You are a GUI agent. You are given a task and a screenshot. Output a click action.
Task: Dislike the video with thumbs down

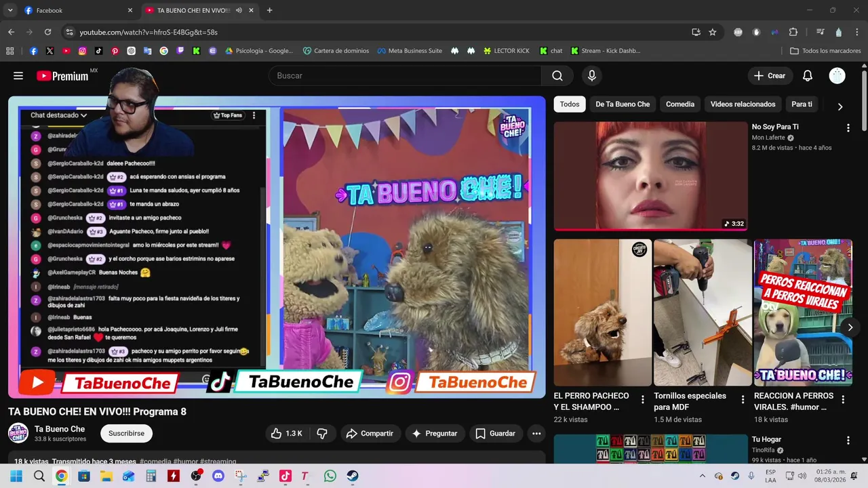[x=322, y=433]
